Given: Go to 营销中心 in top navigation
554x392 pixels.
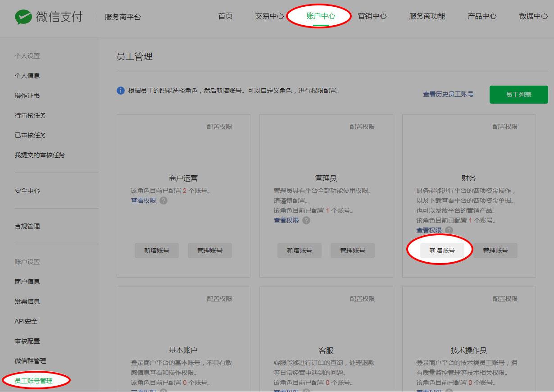Looking at the screenshot, I should (372, 16).
